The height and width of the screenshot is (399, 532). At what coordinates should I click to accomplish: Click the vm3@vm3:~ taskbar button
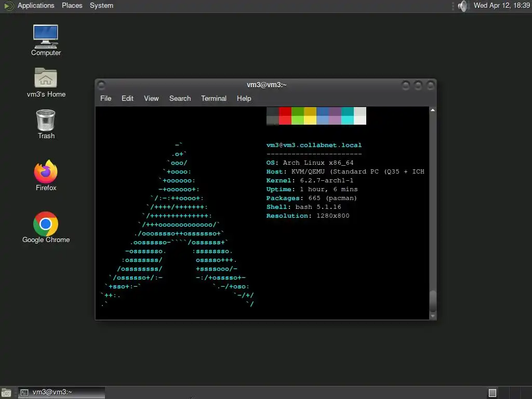pos(61,393)
